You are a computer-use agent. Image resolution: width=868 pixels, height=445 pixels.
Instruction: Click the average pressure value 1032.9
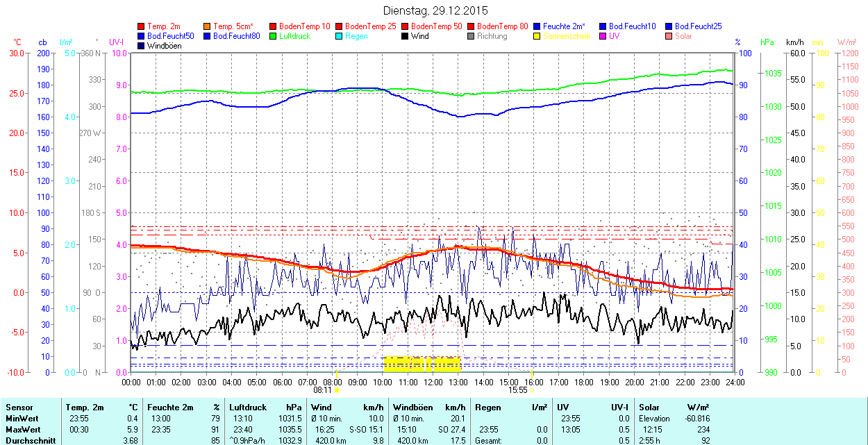coord(290,441)
